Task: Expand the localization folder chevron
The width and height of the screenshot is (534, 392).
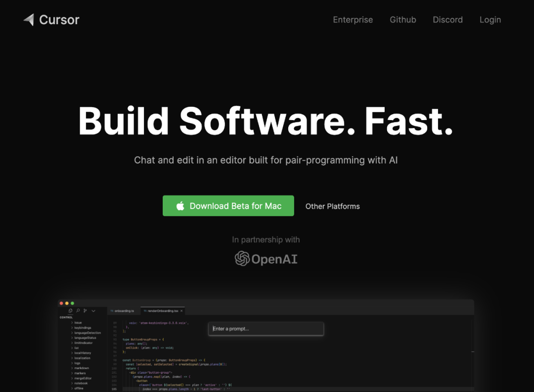Action: [x=72, y=358]
